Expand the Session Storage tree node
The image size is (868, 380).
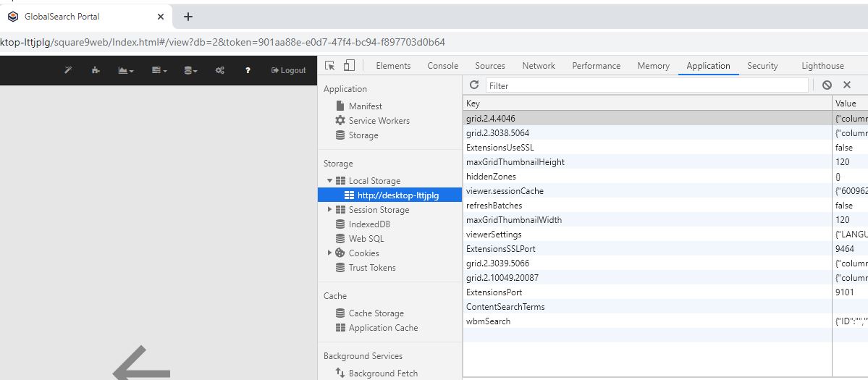pos(330,210)
